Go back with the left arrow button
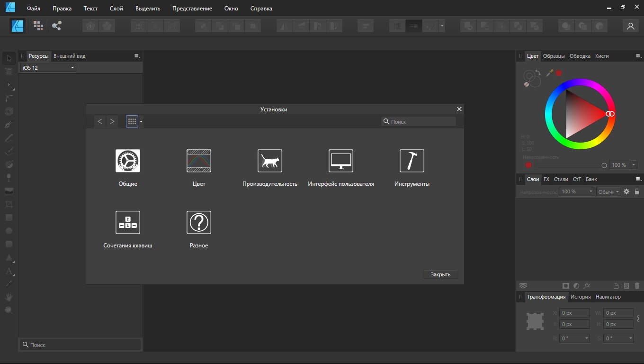This screenshot has height=364, width=644. (99, 121)
